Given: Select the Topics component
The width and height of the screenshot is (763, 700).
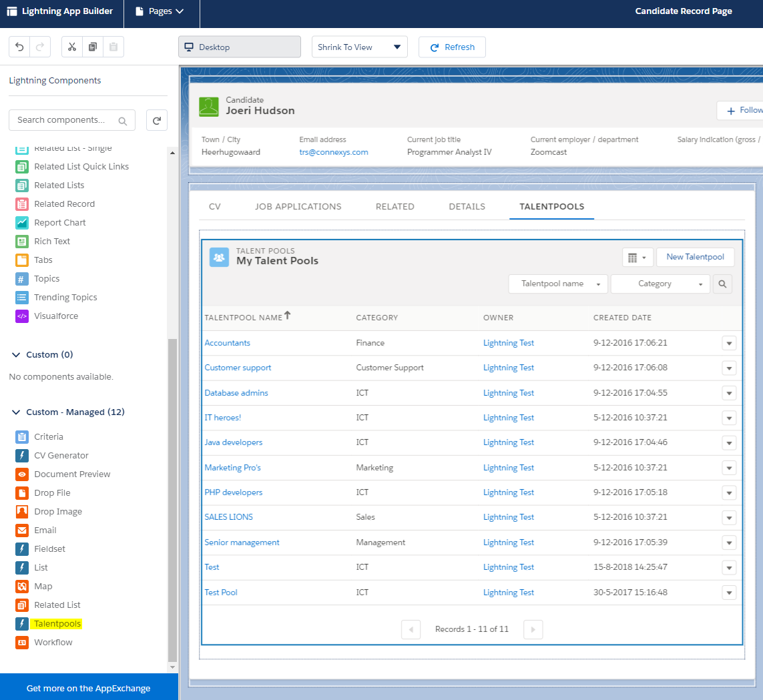Looking at the screenshot, I should point(37,279).
